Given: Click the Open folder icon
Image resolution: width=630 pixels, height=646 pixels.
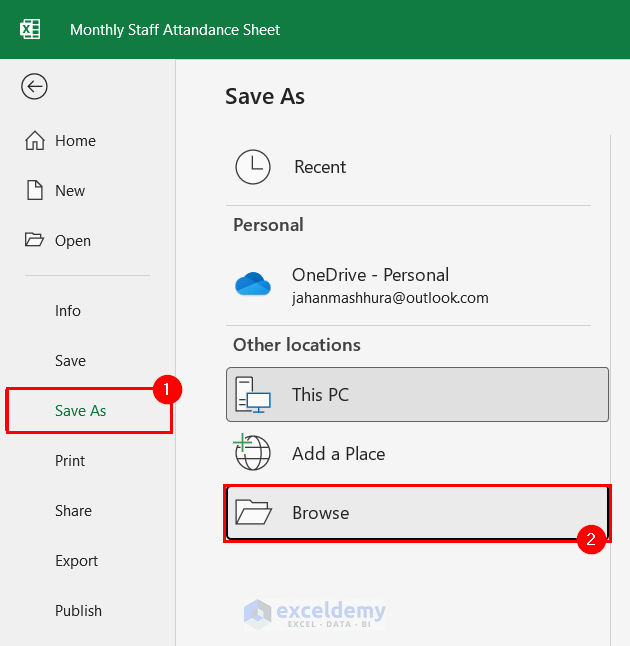Looking at the screenshot, I should [x=35, y=240].
